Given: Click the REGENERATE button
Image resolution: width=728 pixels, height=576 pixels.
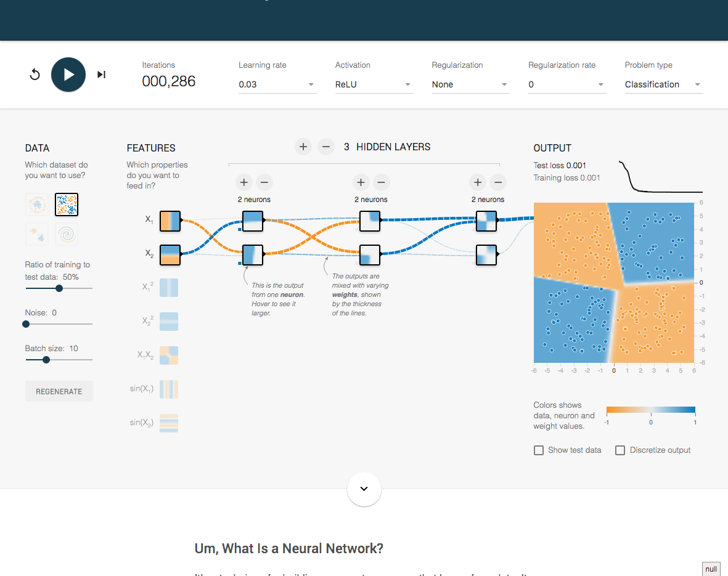Looking at the screenshot, I should click(59, 391).
